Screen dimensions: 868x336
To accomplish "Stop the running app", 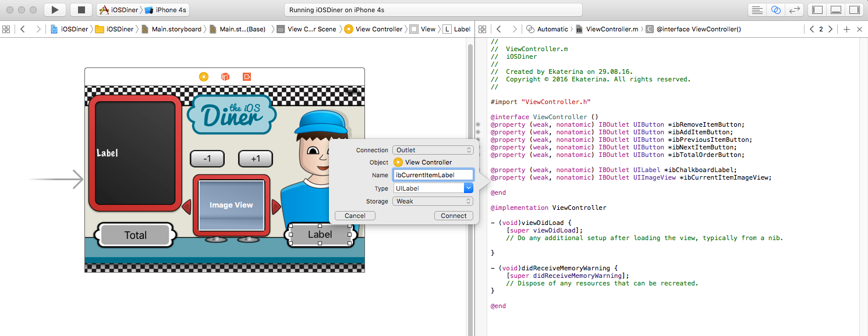I will click(x=81, y=10).
